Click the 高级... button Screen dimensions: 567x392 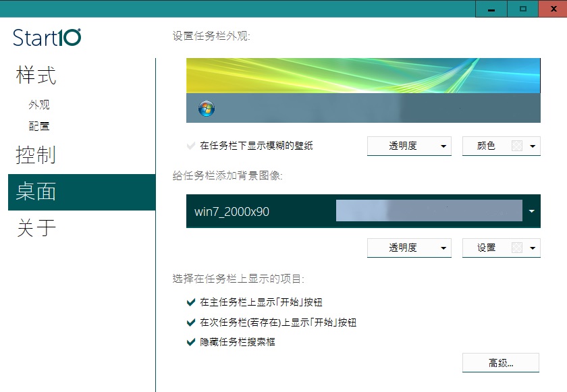[501, 363]
